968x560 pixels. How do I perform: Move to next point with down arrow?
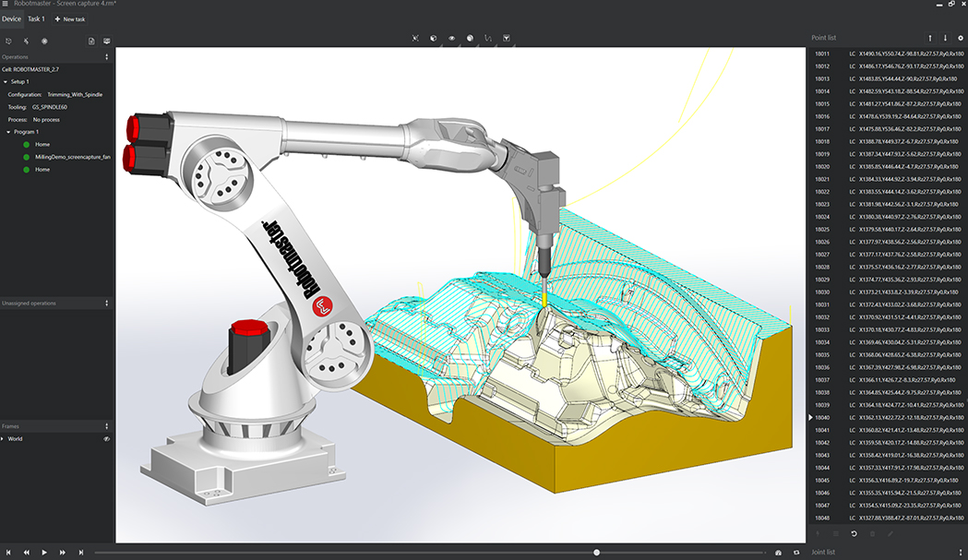point(945,38)
